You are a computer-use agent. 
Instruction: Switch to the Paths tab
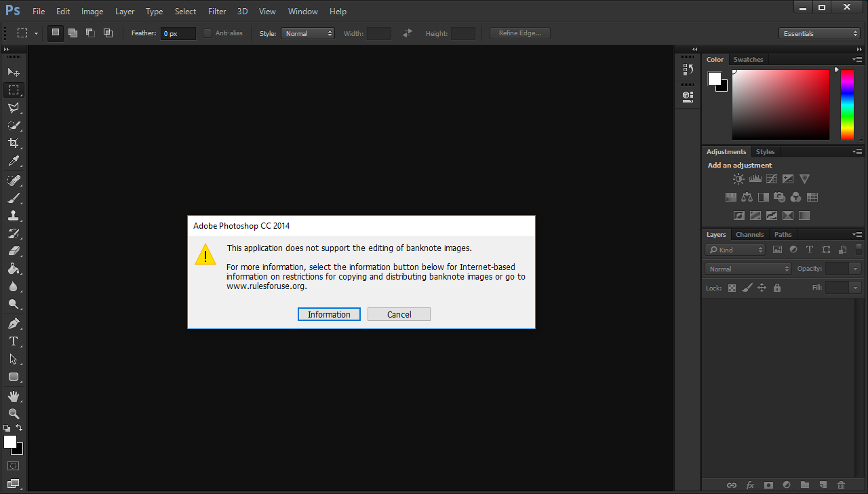[783, 235]
